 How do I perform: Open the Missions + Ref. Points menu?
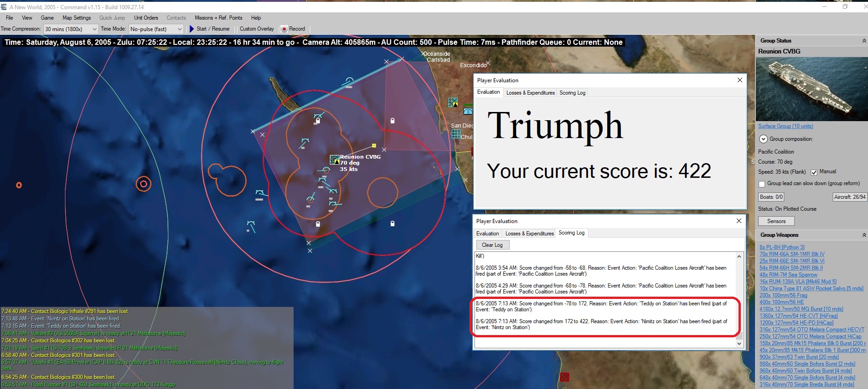click(218, 18)
